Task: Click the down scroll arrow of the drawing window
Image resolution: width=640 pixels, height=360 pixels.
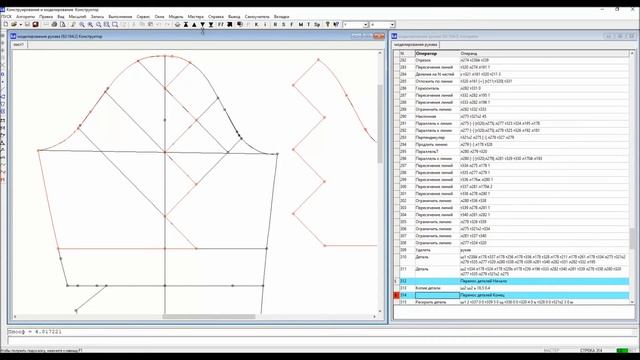Action: 380,311
